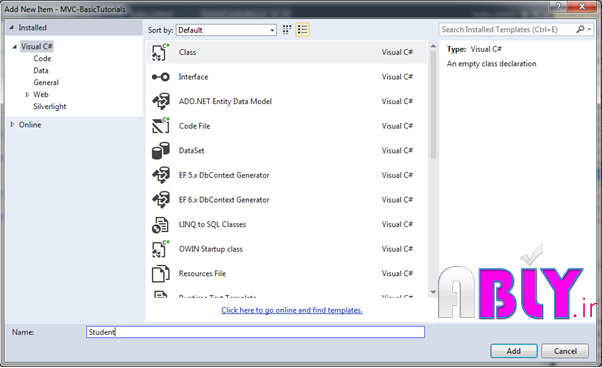
Task: Expand the Online section
Action: pos(12,124)
